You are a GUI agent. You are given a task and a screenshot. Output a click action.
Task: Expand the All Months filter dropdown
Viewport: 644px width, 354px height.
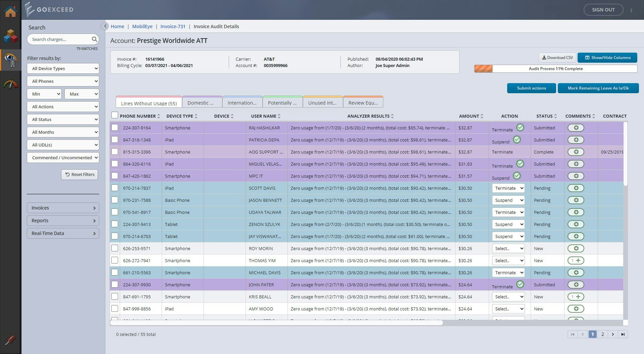63,132
